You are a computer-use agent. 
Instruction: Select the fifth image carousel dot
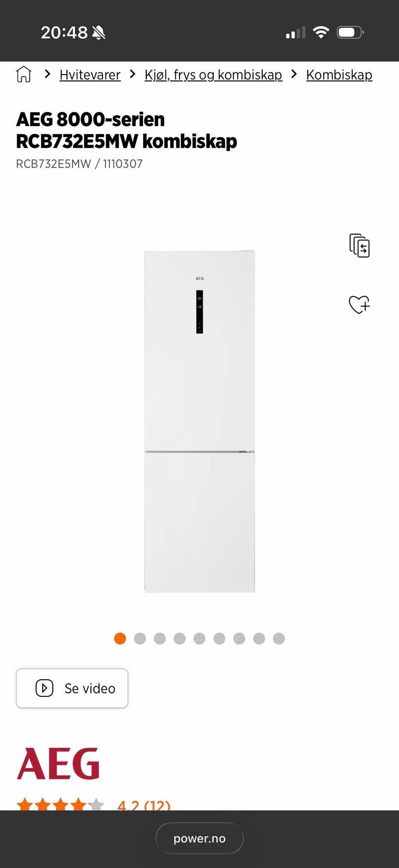click(x=199, y=638)
